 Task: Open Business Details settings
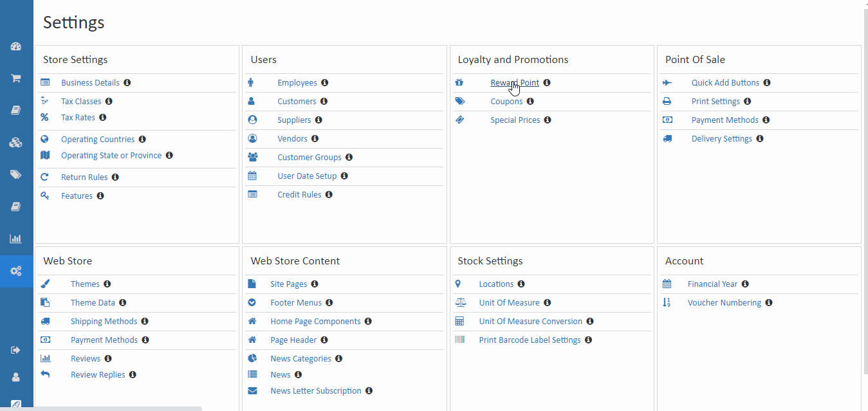(x=90, y=83)
